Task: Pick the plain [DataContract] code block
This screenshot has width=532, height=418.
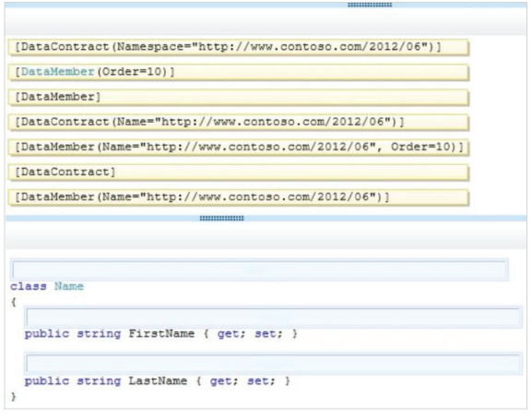Action: coord(239,173)
